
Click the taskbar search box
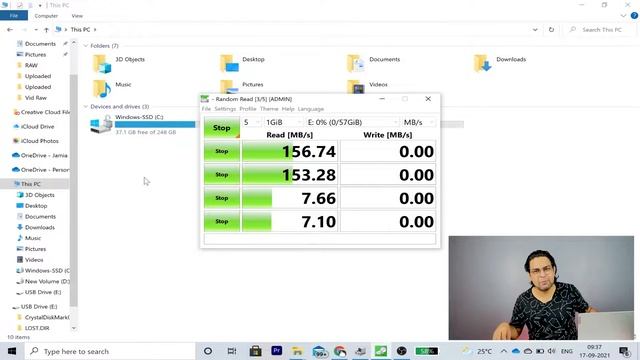point(110,351)
